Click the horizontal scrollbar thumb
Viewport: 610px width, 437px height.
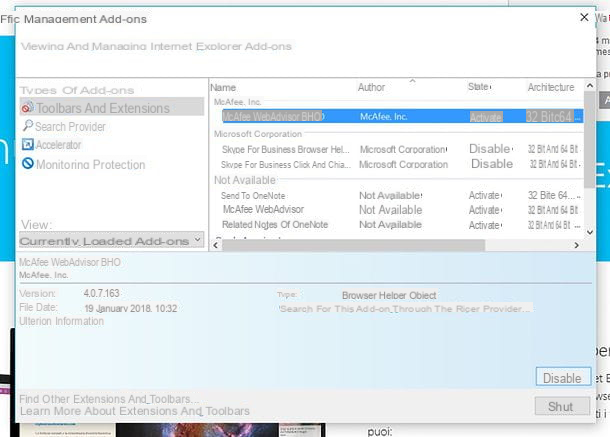pyautogui.click(x=354, y=245)
